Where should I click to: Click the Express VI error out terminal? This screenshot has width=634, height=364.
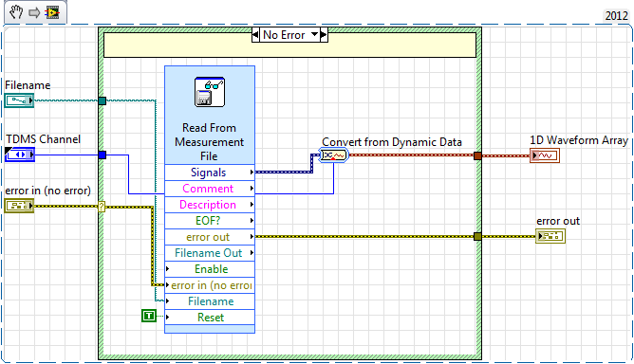point(210,237)
